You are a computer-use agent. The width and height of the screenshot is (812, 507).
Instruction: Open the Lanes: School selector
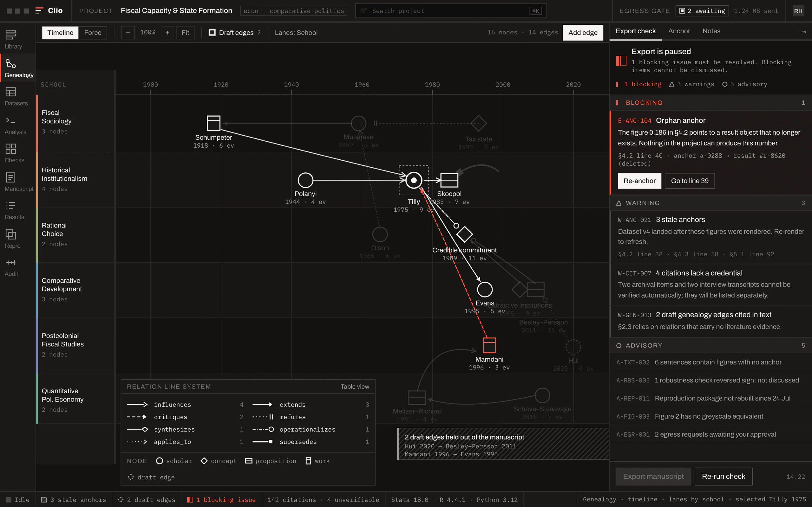296,33
